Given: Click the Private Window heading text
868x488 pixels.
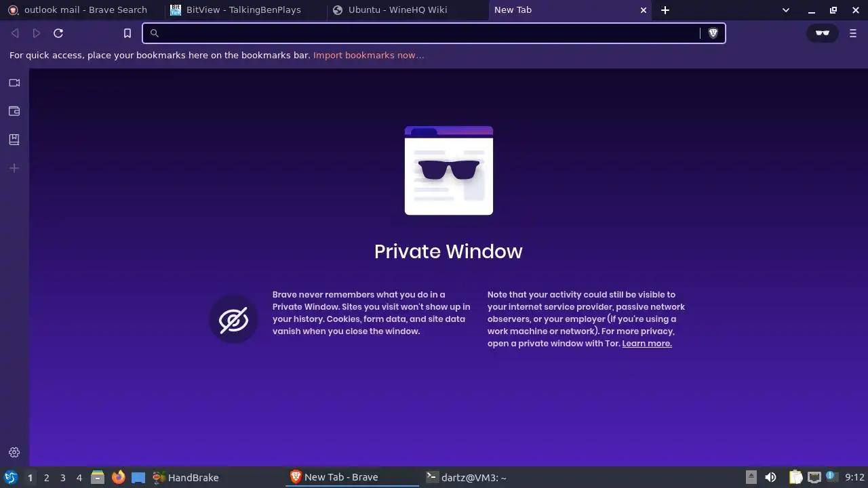Looking at the screenshot, I should [448, 251].
